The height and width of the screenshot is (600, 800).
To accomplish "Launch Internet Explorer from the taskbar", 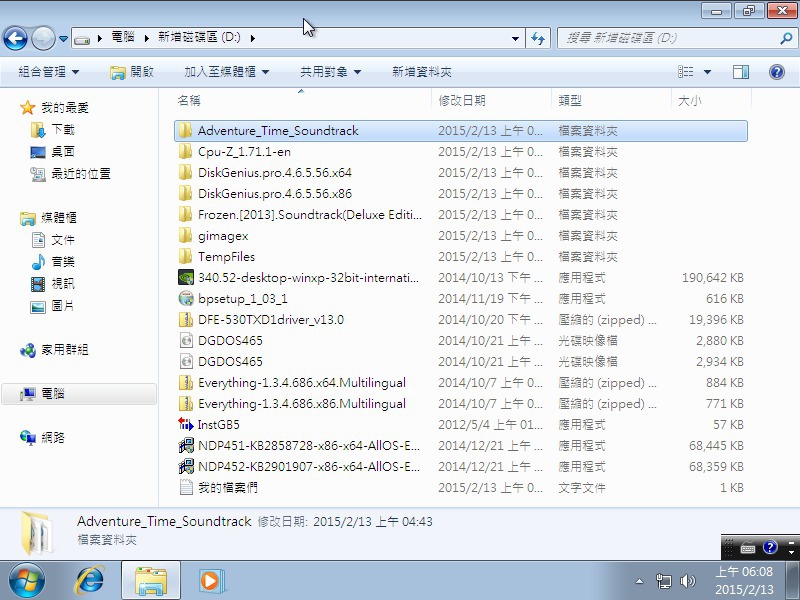I will [x=90, y=581].
